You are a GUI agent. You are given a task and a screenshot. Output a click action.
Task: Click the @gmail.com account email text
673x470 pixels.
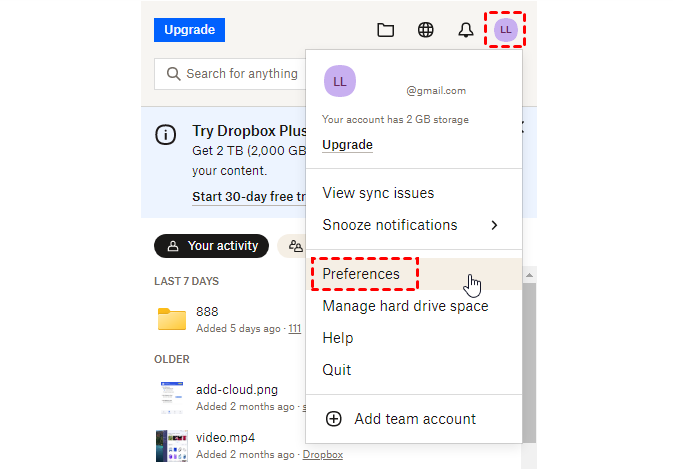436,91
